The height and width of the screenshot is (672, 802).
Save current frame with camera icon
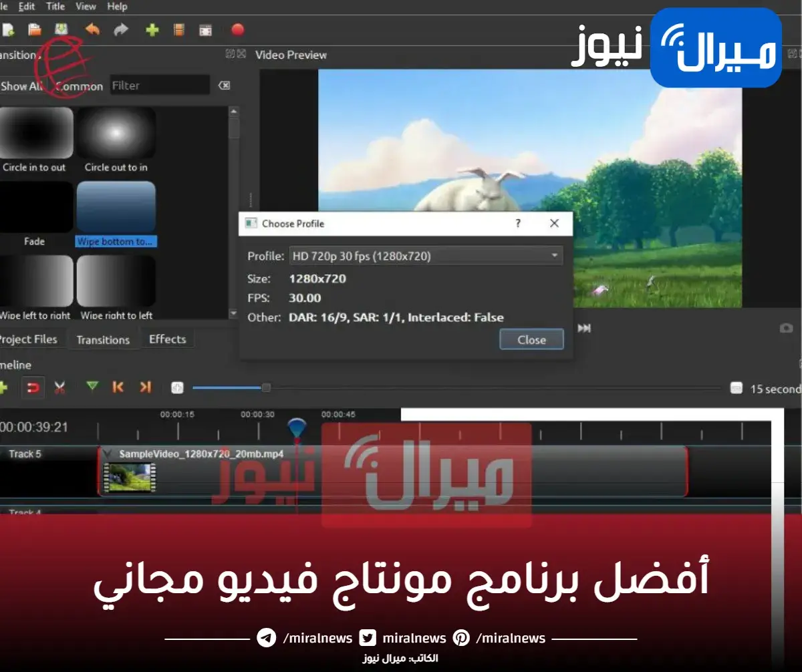786,328
